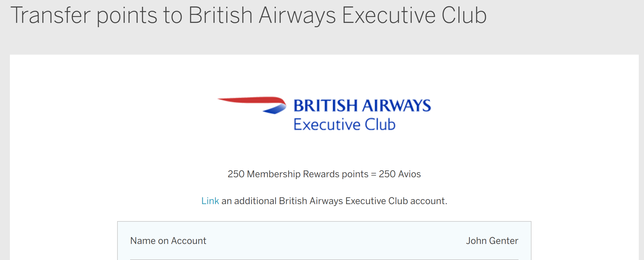
Task: Select the John Genter account name
Action: pos(492,241)
